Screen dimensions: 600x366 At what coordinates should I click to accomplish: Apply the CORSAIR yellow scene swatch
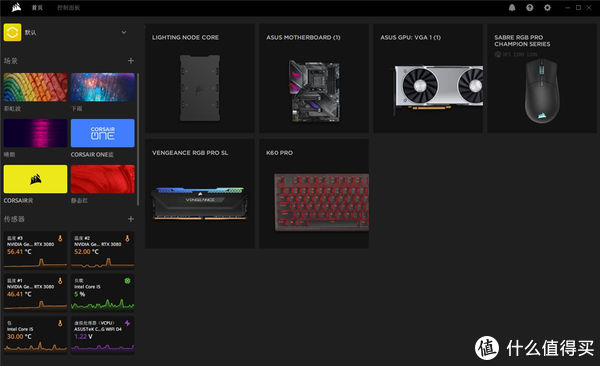pos(35,179)
